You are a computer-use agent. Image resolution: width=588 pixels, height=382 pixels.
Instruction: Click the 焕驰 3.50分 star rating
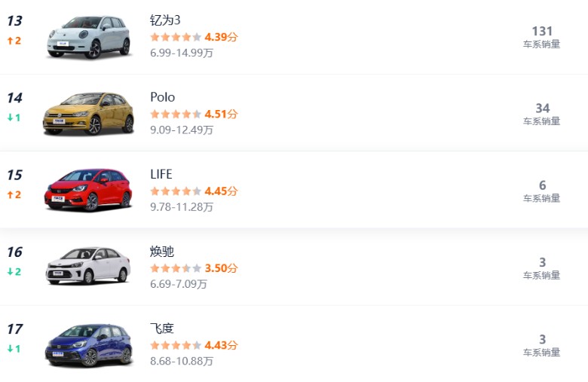point(193,268)
